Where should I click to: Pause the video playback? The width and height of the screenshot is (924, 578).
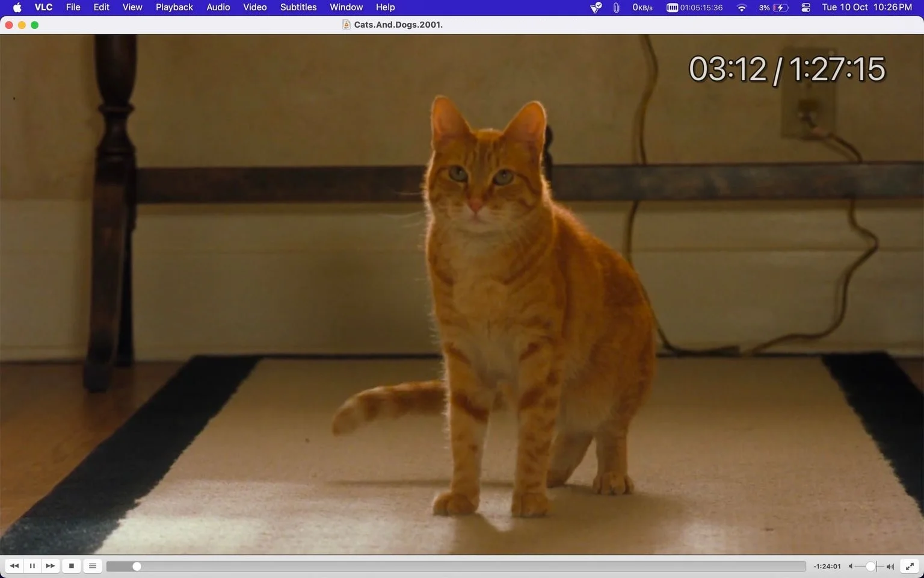32,566
